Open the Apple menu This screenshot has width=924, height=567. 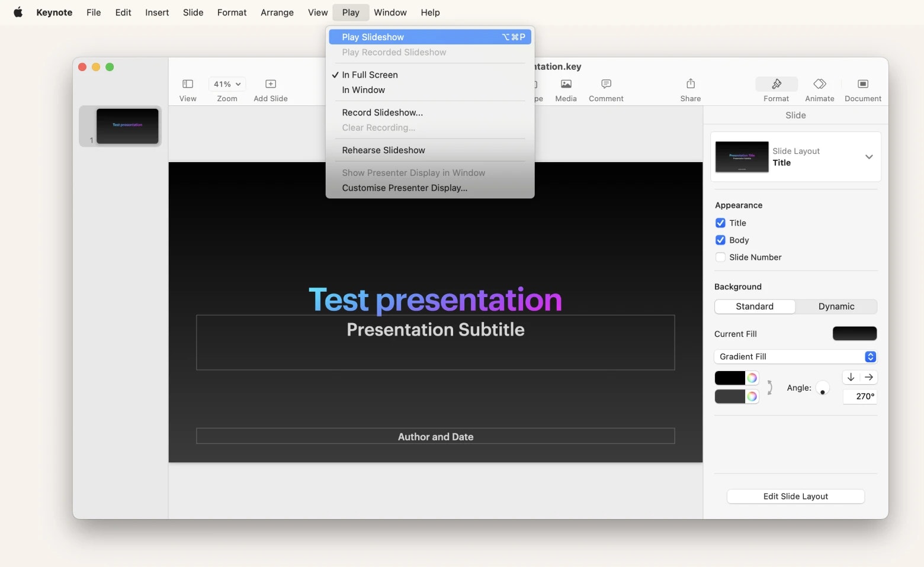(18, 12)
